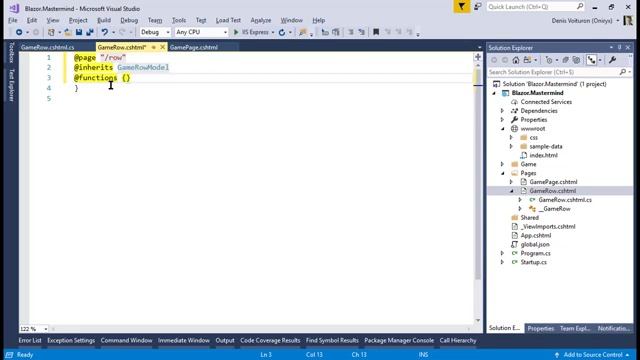Toggle the pin on GameRow.cshtml tab
The image size is (640, 360).
pyautogui.click(x=154, y=47)
